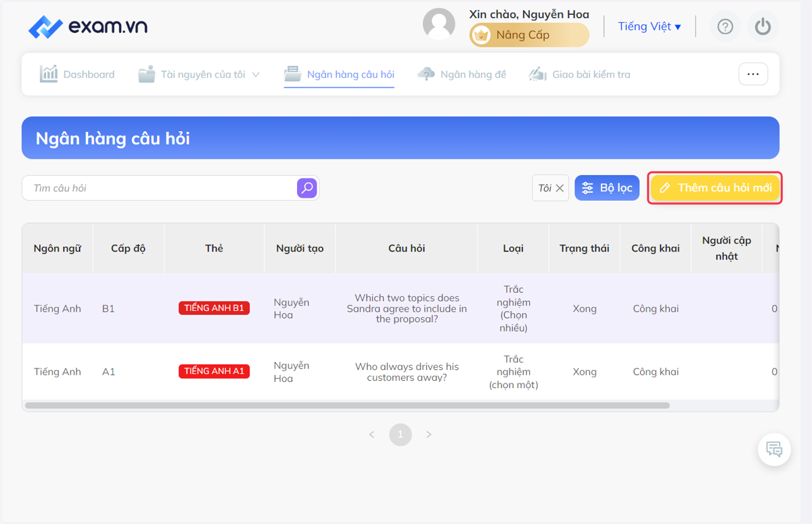Click the Giao bài kiểm tra icon
The width and height of the screenshot is (812, 524).
(537, 74)
